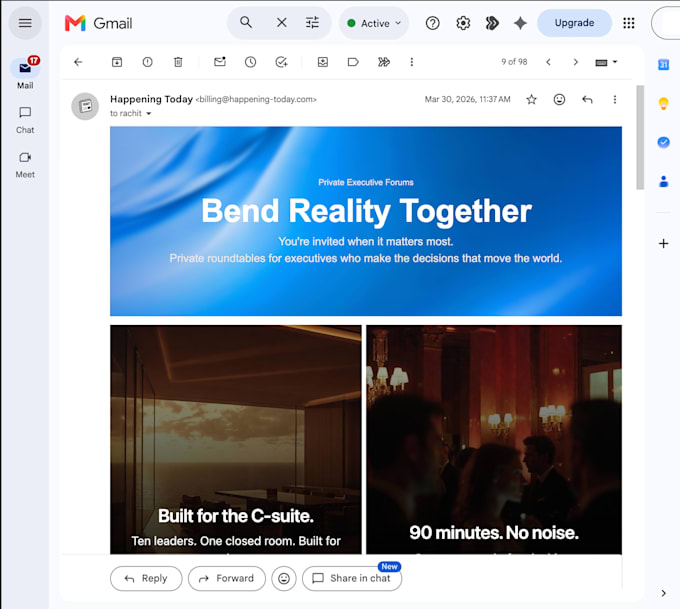680x609 pixels.
Task: Mark the email as unread
Action: tap(220, 62)
